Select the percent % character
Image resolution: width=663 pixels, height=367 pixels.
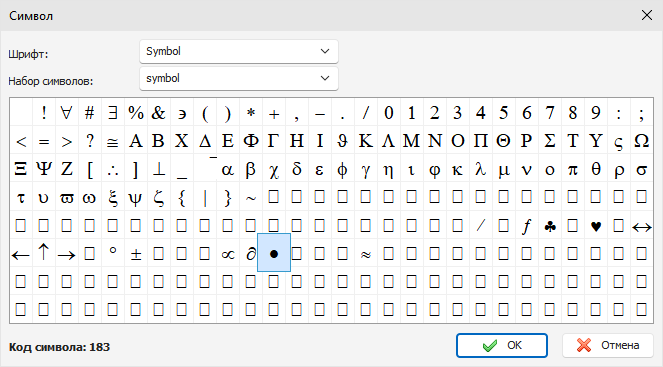point(136,113)
